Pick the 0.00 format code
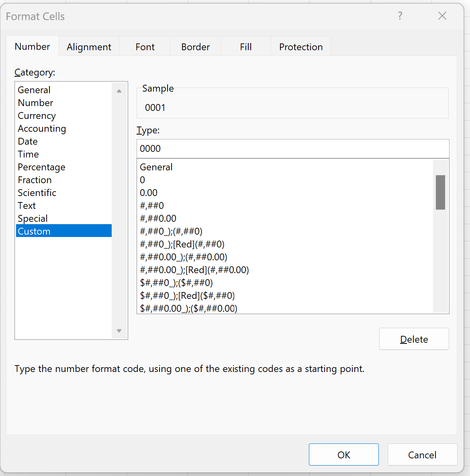The height and width of the screenshot is (476, 470). pyautogui.click(x=149, y=193)
